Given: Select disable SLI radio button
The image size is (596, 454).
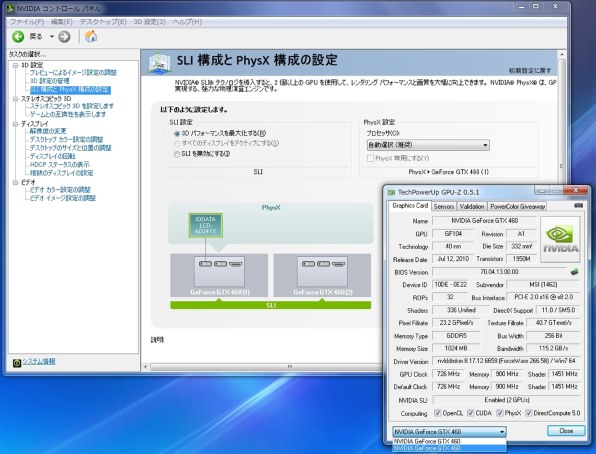Looking at the screenshot, I should coord(177,154).
